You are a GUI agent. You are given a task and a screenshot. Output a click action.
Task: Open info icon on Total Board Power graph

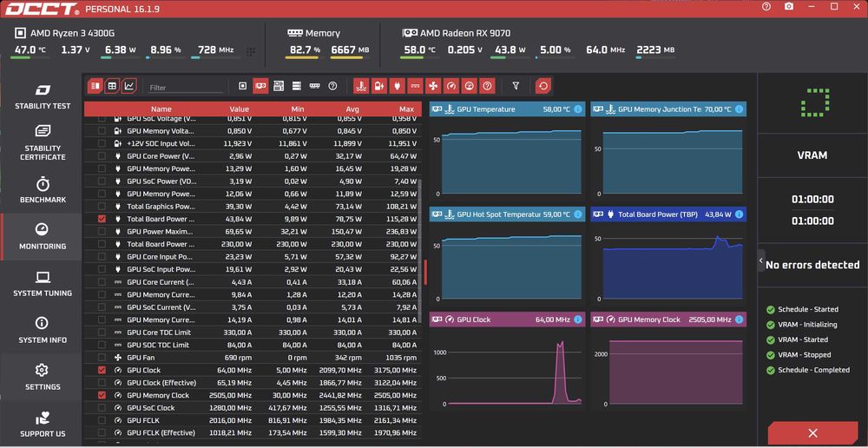click(739, 214)
